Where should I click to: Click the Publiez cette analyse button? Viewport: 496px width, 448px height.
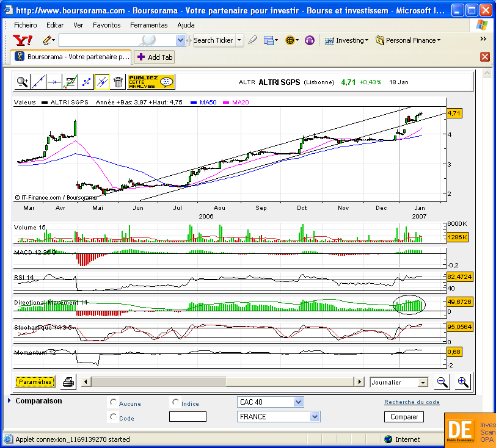(151, 82)
